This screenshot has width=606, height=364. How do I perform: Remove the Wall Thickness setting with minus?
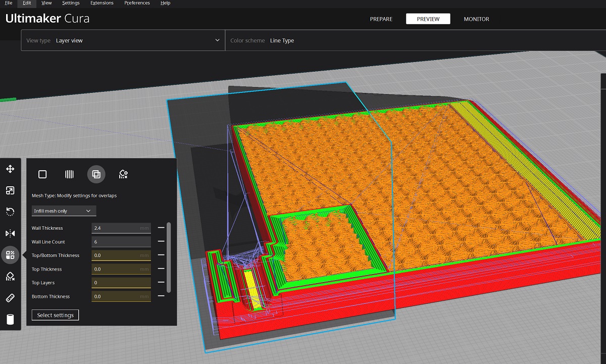pos(161,228)
